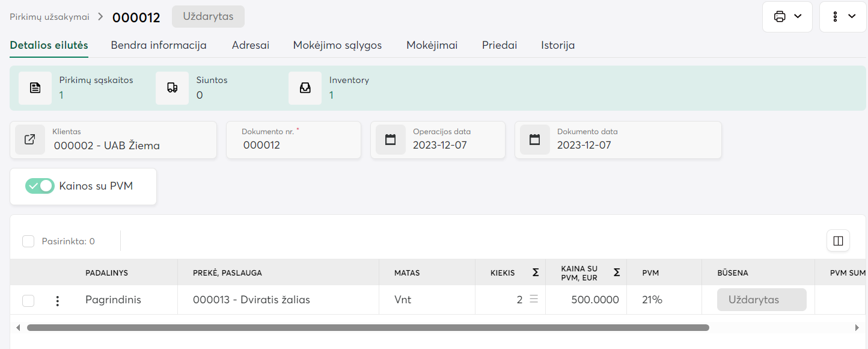Open the Pirkimų sąskaitos document icon

[35, 88]
